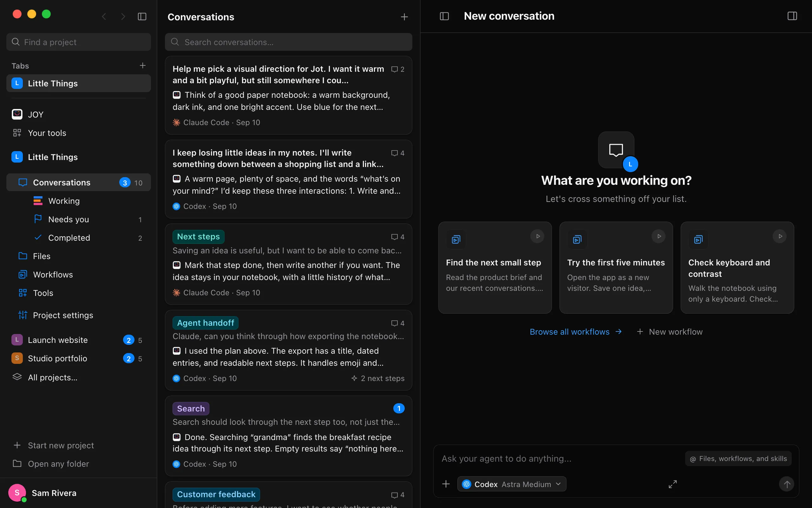Filter by Completed conversations
The image size is (812, 508).
(79, 238)
